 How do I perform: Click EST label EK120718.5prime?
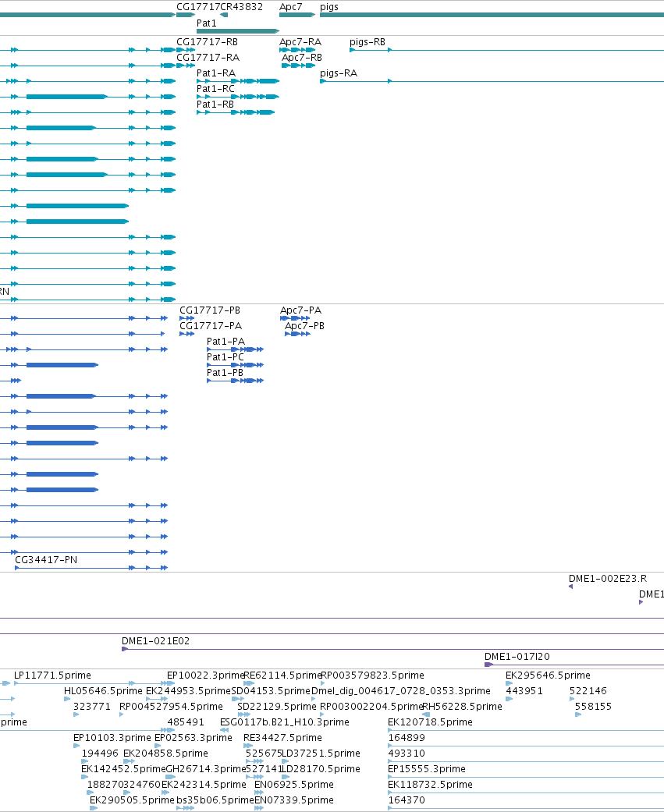[x=430, y=722]
